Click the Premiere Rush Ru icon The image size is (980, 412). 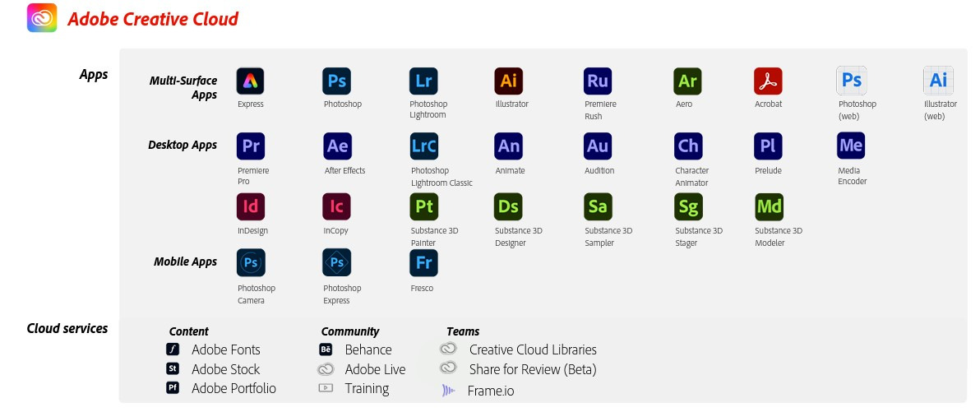598,81
